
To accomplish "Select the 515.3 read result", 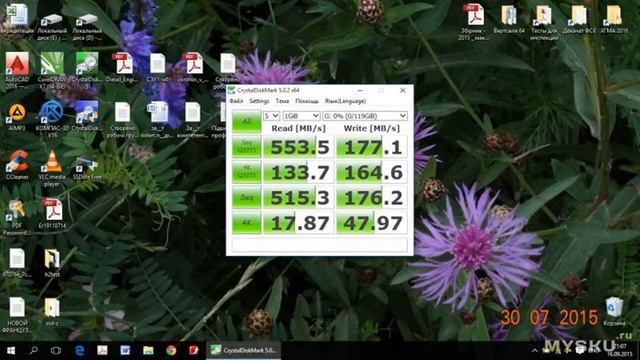I will pos(299,198).
